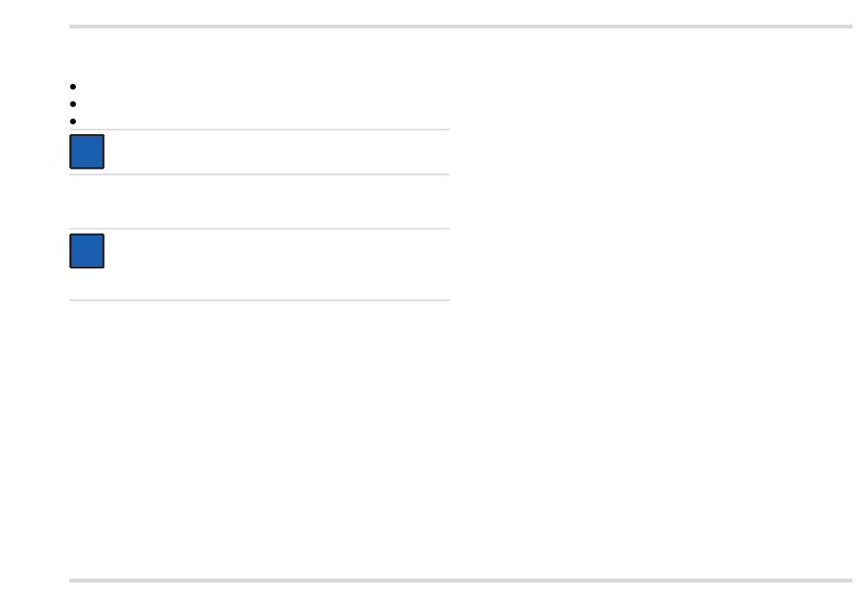868x598 pixels.
Task: Select the third bullet point marker
Action: point(73,121)
